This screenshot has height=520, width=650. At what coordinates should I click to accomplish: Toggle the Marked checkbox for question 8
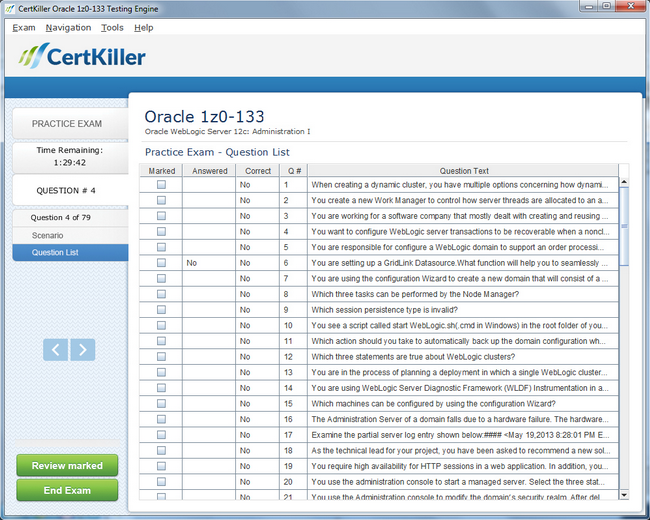tap(161, 294)
